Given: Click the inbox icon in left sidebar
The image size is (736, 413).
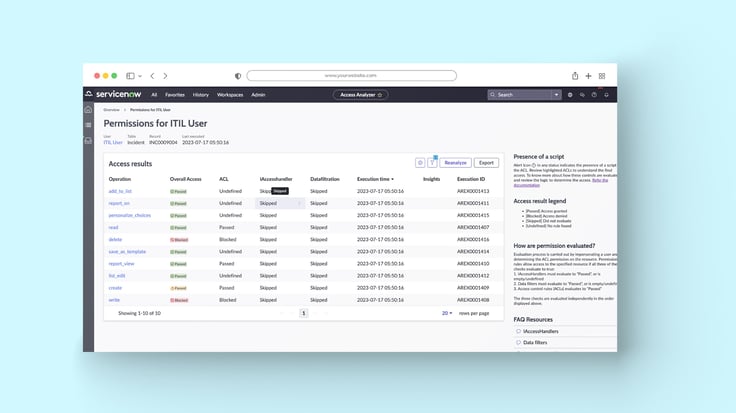Looking at the screenshot, I should pyautogui.click(x=88, y=140).
